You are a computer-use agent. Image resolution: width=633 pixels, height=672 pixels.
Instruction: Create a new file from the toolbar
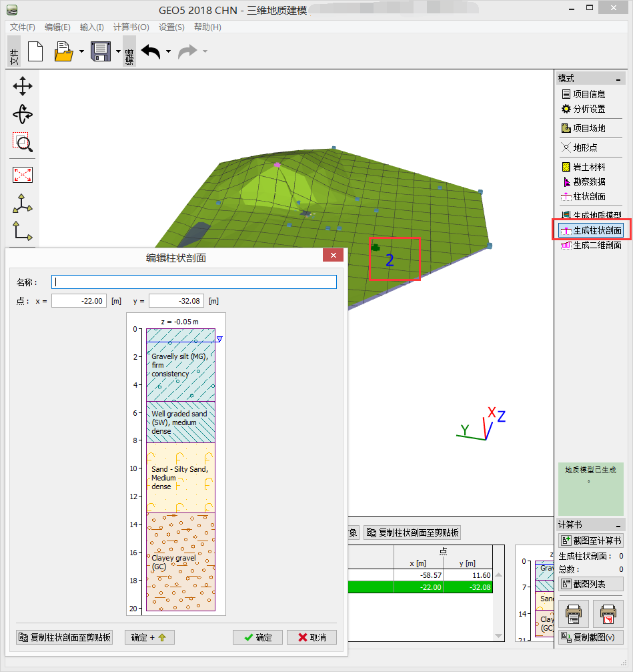(x=35, y=51)
